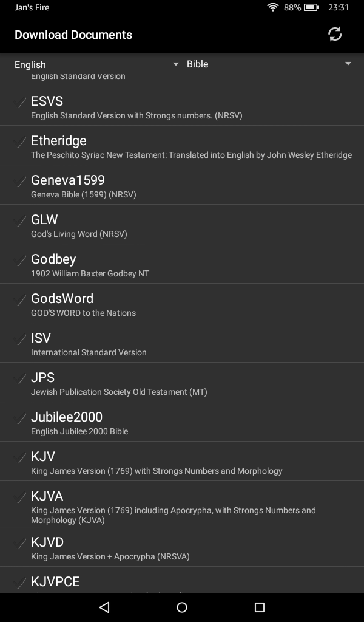Select the GLW God's Living Word item
This screenshot has height=622, width=364.
[x=182, y=225]
